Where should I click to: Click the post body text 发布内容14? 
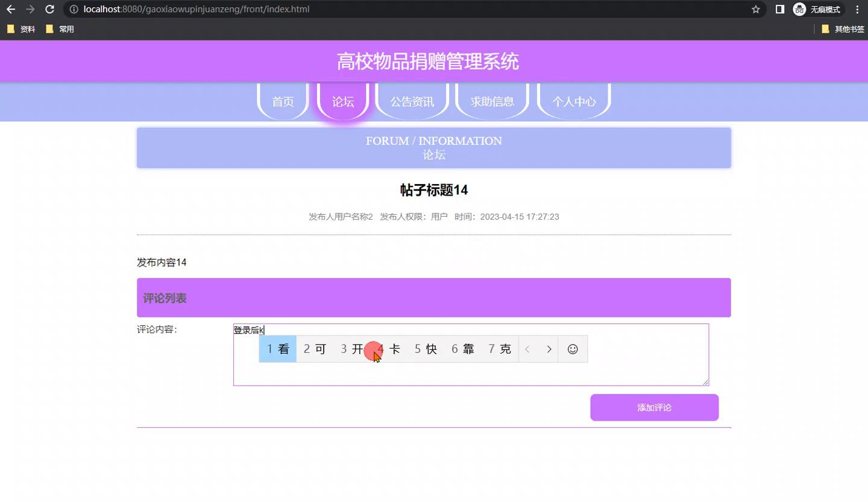(x=162, y=262)
